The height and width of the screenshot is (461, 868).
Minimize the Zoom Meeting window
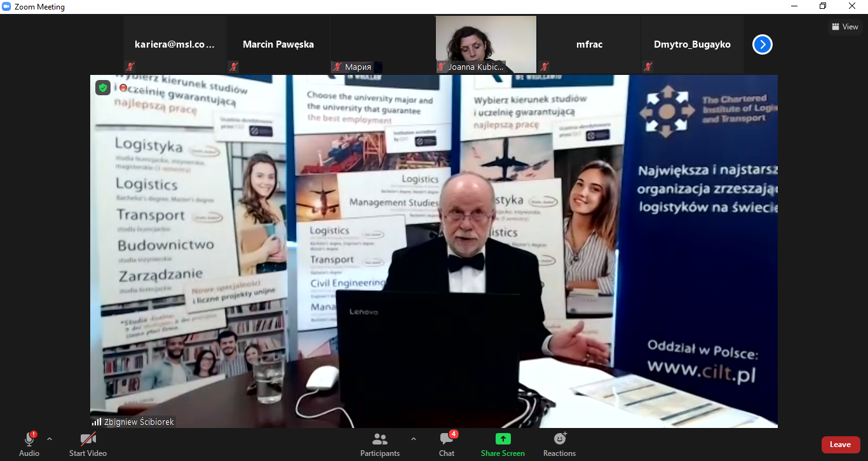click(x=794, y=7)
